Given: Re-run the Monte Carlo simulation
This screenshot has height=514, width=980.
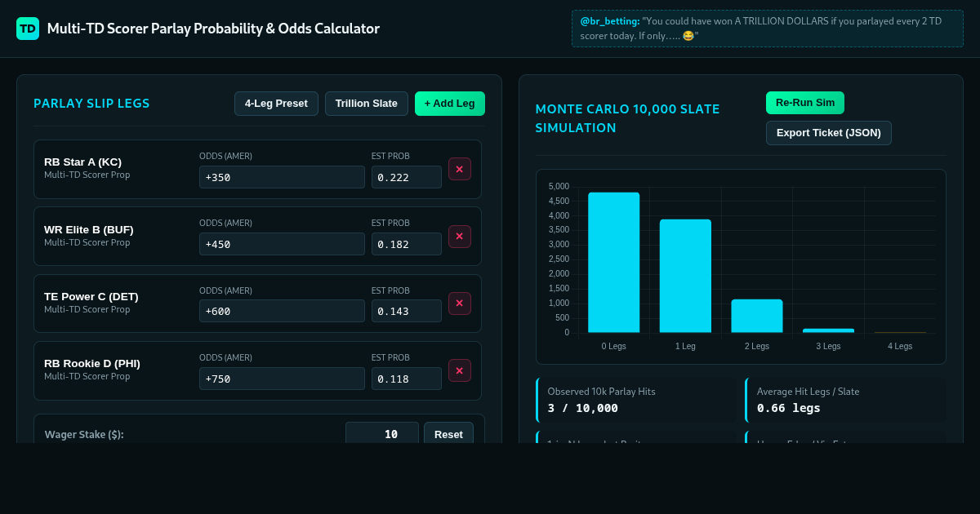Looking at the screenshot, I should click(x=805, y=103).
